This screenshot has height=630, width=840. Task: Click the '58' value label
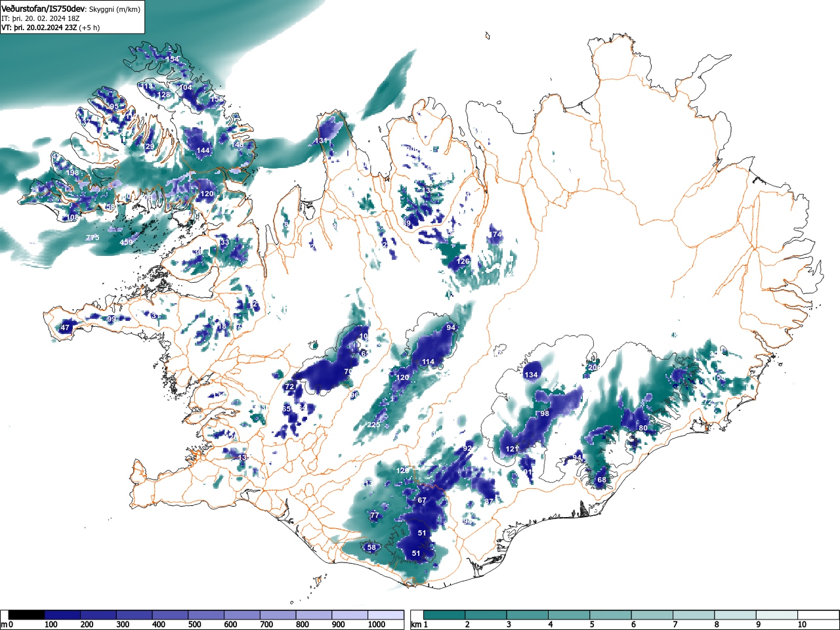click(x=371, y=547)
